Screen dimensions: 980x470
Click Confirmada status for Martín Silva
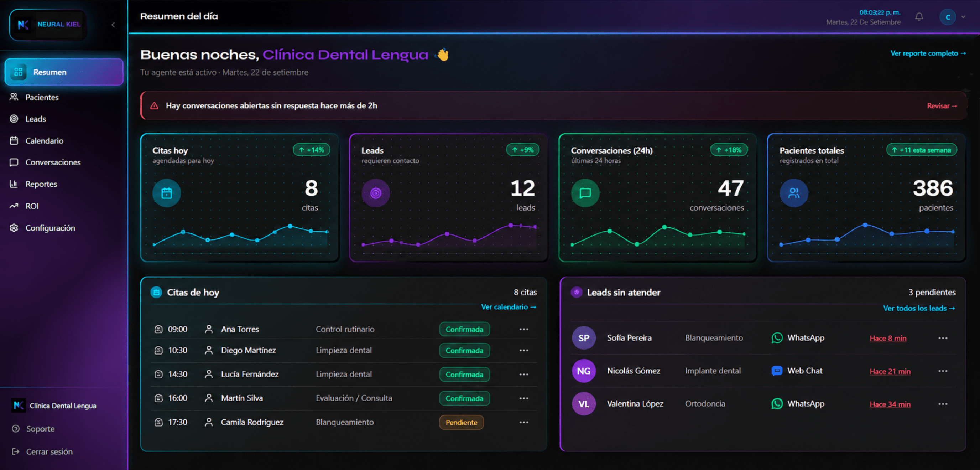coord(464,398)
